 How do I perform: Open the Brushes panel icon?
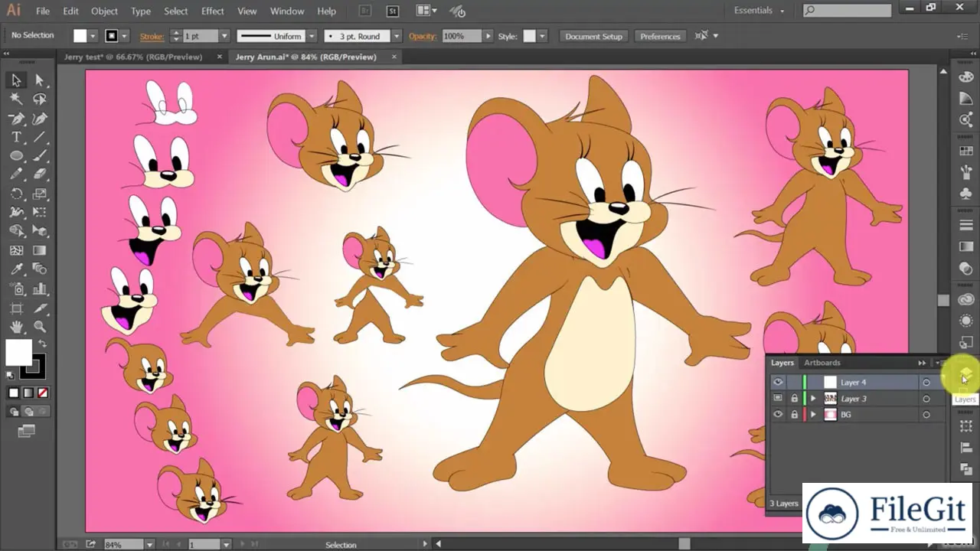[x=966, y=172]
